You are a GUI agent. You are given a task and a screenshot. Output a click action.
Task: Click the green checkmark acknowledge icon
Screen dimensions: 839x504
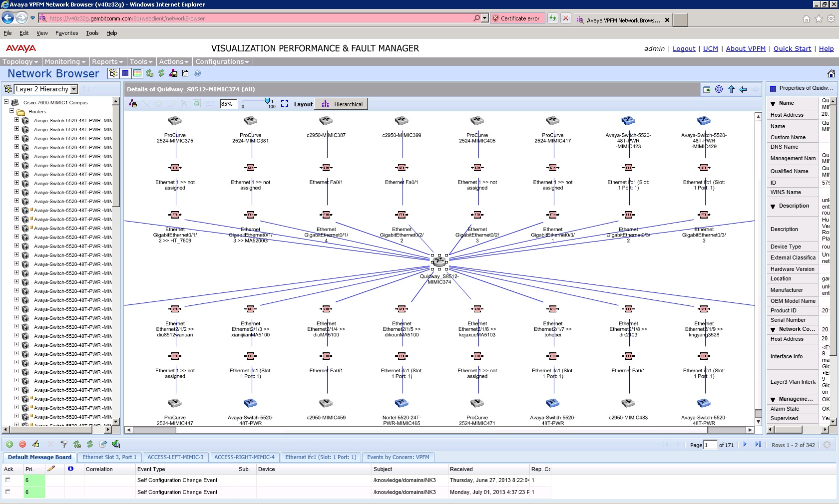tap(116, 444)
